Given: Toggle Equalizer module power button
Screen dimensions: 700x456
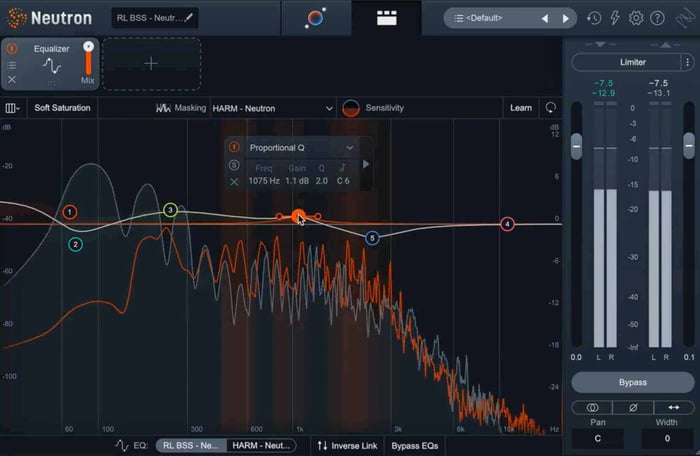Looking at the screenshot, I should coord(12,48).
